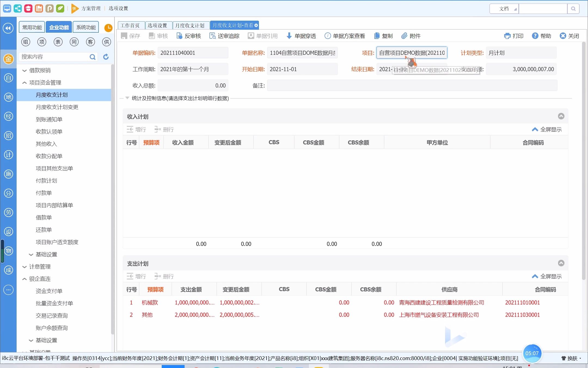Switch to the 工作首页 tab
Screen dimensions: 588x368
131,25
